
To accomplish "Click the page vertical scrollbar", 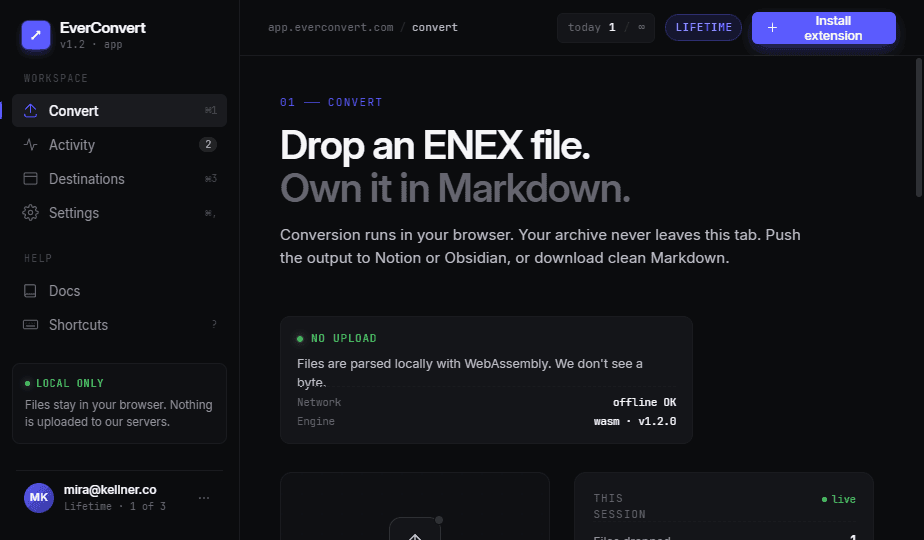I will tap(919, 127).
